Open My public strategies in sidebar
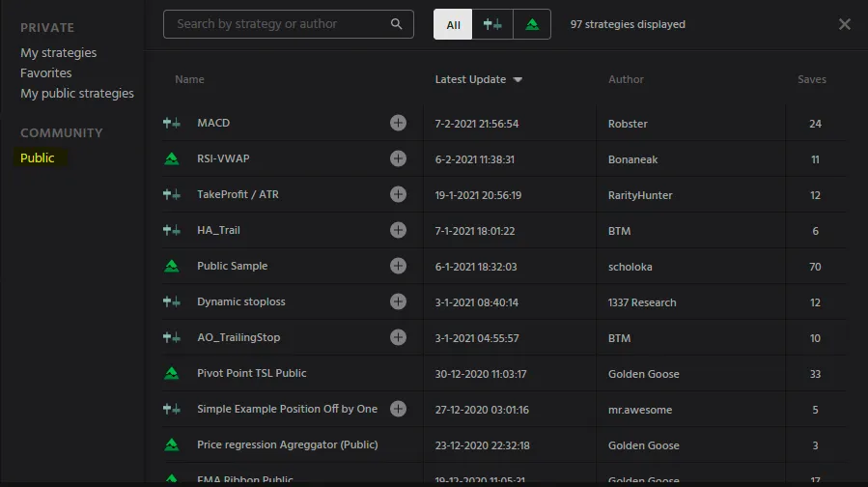This screenshot has width=868, height=487. coord(77,93)
